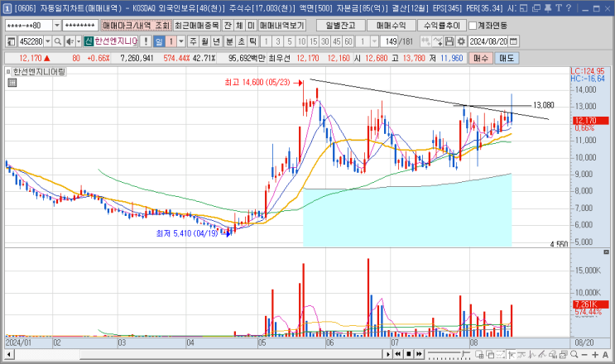Viewport: 615px width, 364px height.
Task: Click the title bar pin icon
Action: [548, 7]
